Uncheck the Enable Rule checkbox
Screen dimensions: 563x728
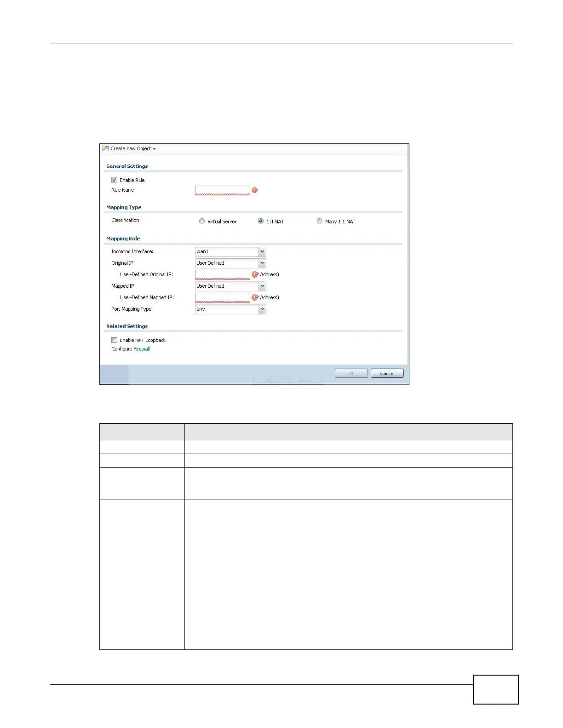(x=114, y=180)
